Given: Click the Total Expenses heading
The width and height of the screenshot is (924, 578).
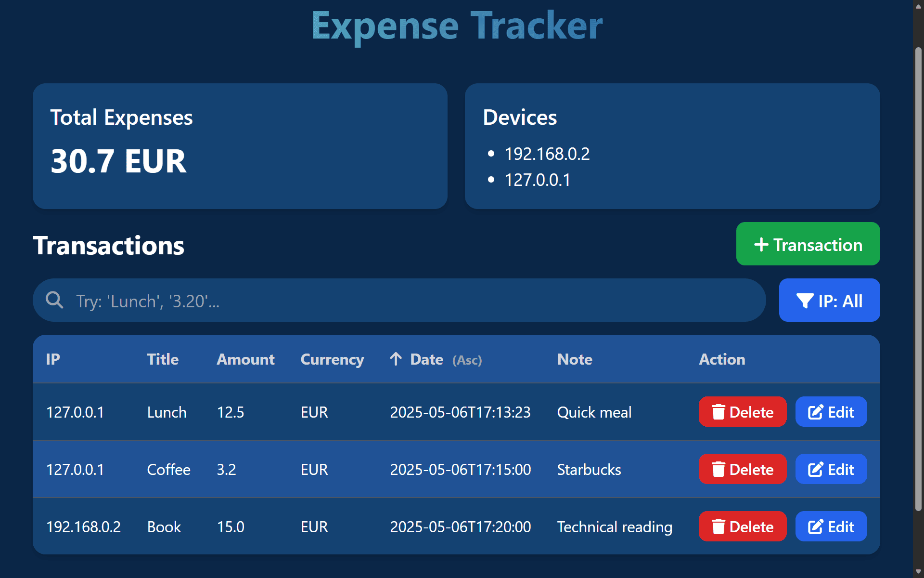Looking at the screenshot, I should click(121, 118).
